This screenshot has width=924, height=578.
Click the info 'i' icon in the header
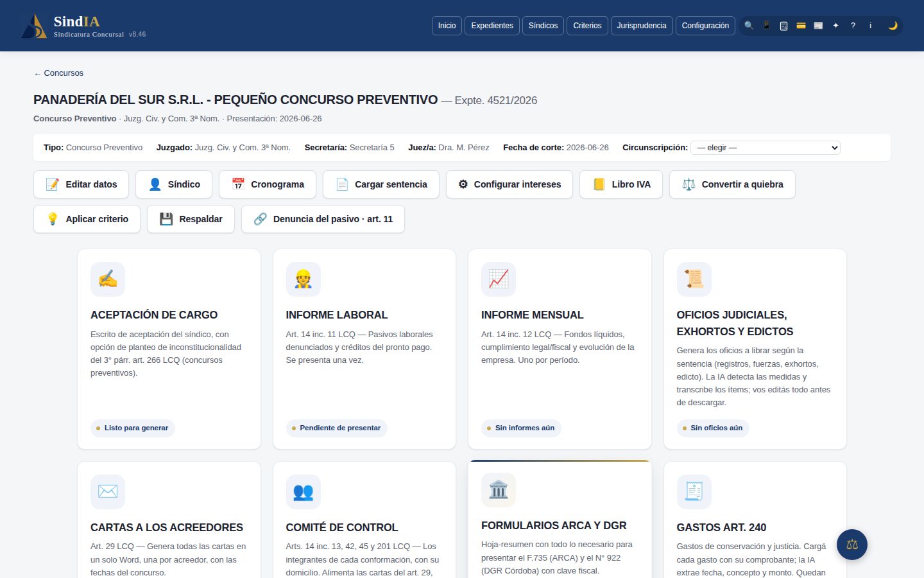tap(870, 26)
